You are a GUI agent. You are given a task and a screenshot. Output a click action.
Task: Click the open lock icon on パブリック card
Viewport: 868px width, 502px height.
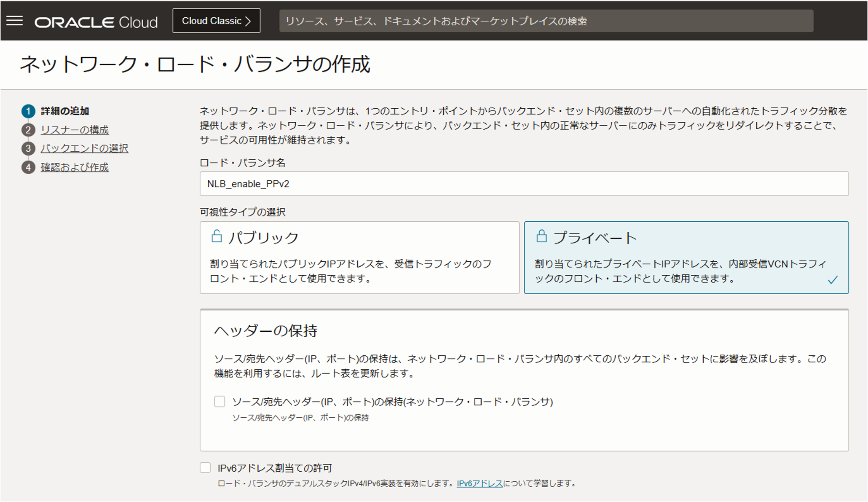217,236
